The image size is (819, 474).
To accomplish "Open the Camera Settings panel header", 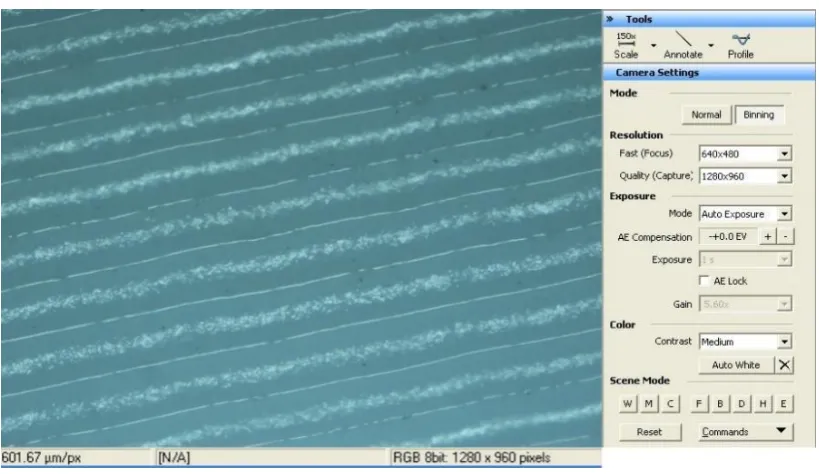I will pyautogui.click(x=709, y=73).
